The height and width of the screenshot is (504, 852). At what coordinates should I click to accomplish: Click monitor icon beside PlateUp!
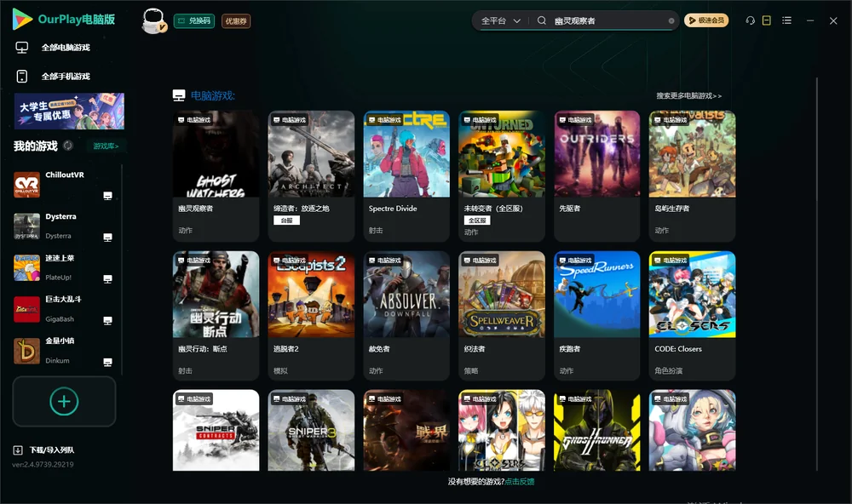(107, 279)
